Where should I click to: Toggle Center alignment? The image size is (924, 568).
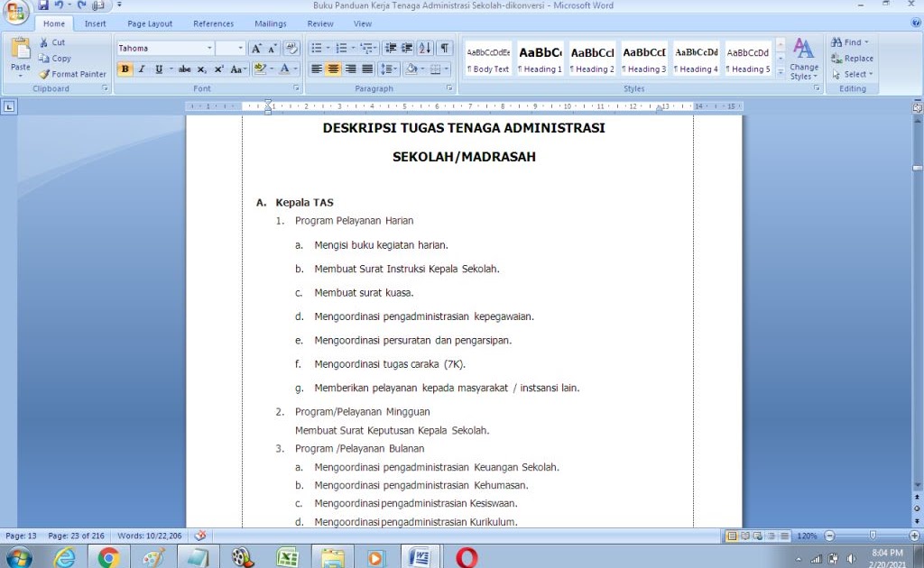[334, 69]
